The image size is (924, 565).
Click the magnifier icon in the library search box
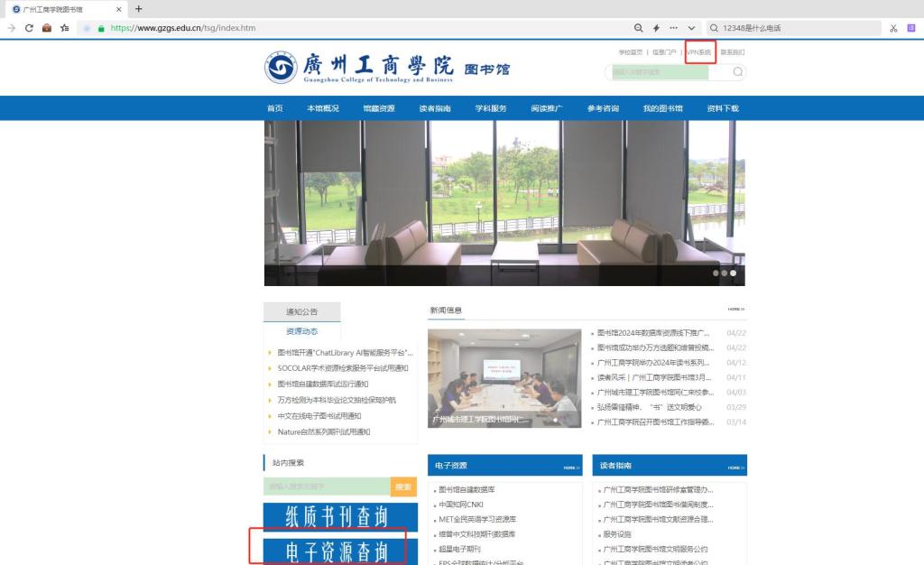(737, 72)
